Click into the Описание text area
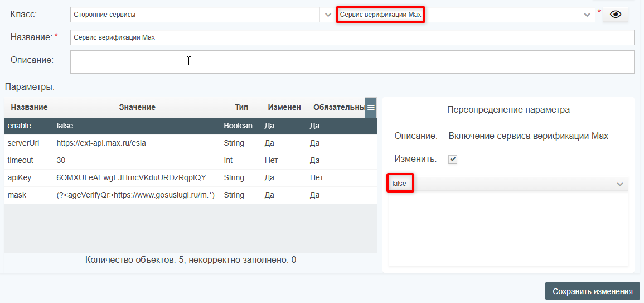 (x=351, y=62)
